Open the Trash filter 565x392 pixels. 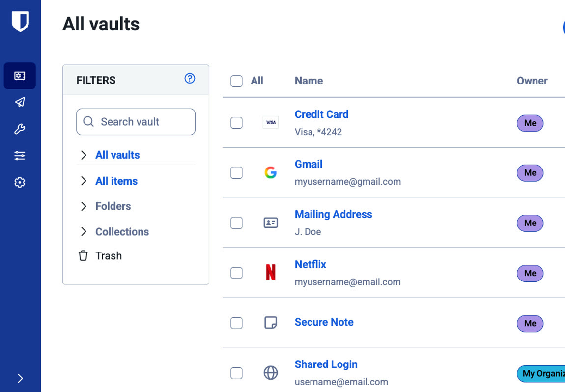tap(109, 256)
